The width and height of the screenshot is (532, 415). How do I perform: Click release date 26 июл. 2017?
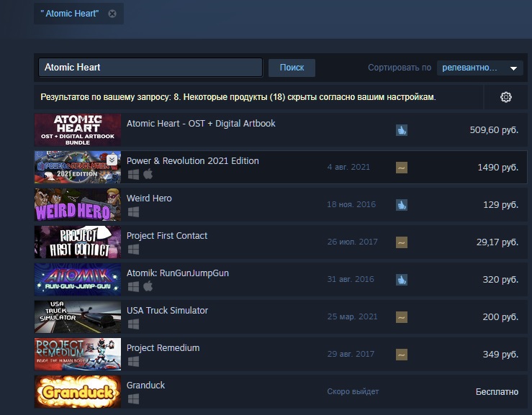tap(352, 242)
